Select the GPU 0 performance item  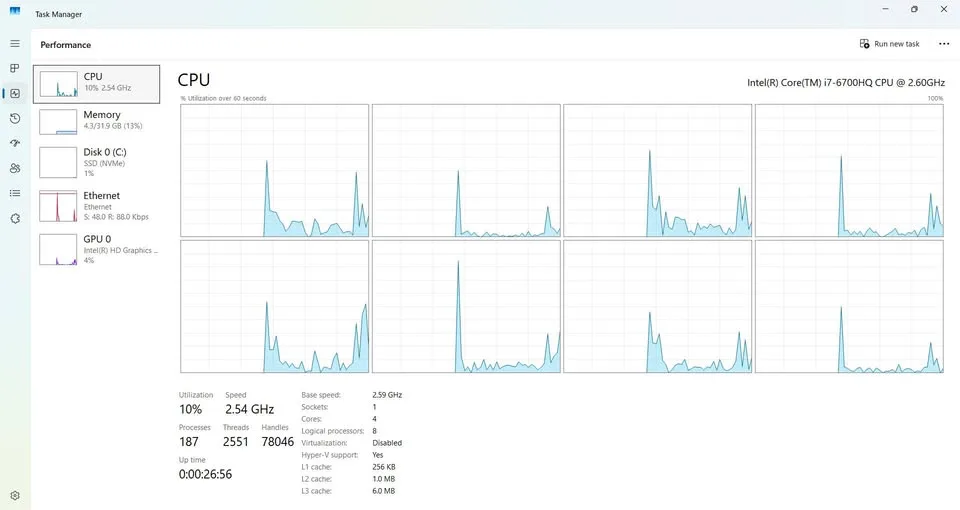pos(97,249)
